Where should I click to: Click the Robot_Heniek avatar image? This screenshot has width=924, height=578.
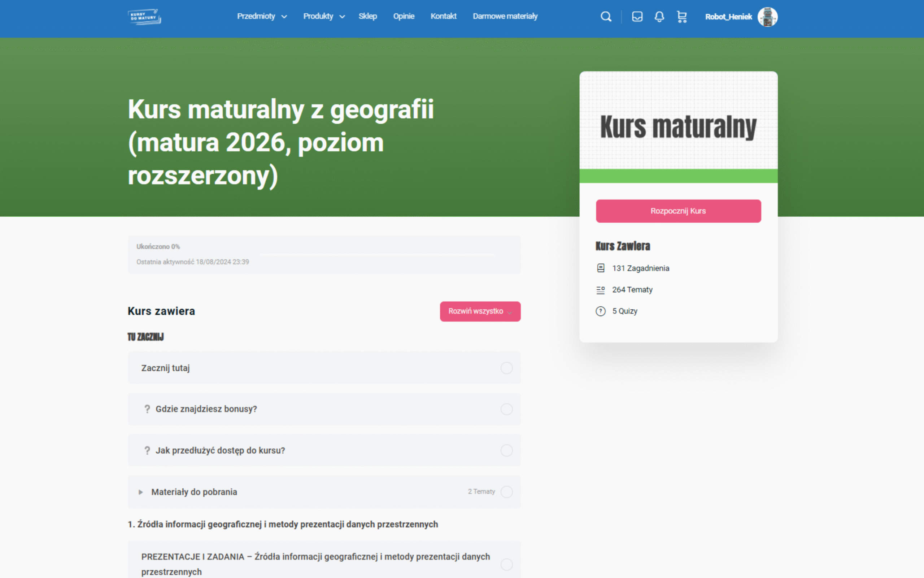[767, 17]
